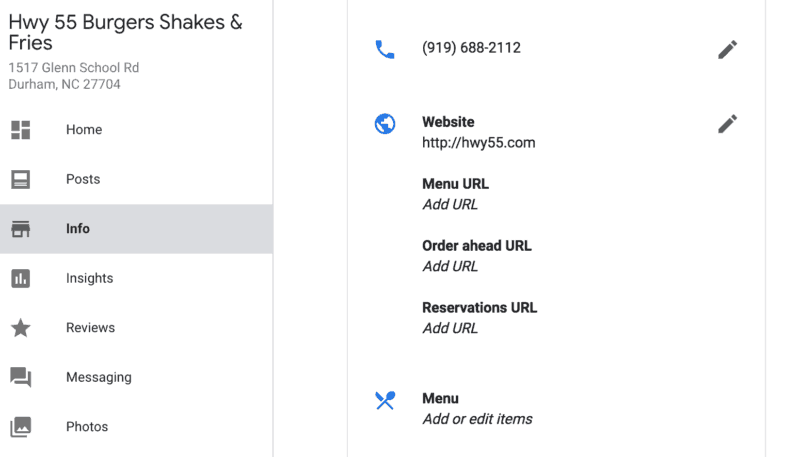Click the blue globe website icon
The image size is (800, 457).
[x=385, y=125]
